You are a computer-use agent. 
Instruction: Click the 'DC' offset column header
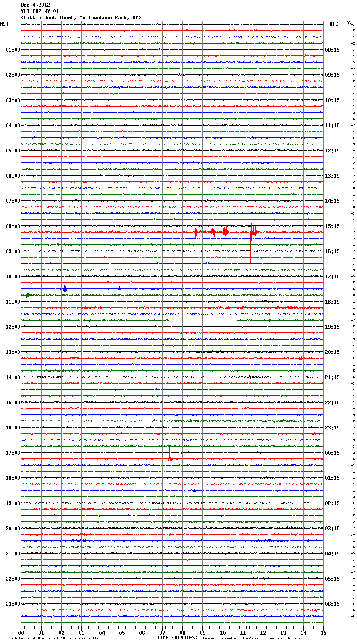point(349,23)
